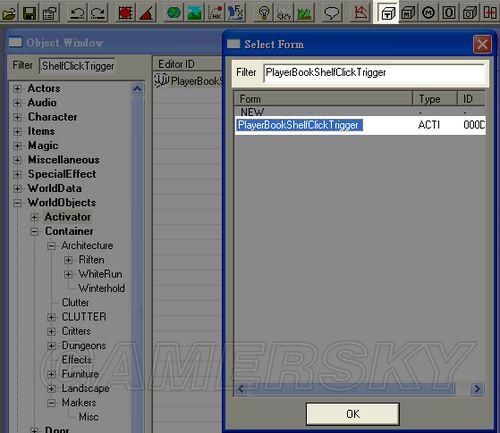Expand the Activator tree node
The height and width of the screenshot is (433, 500).
[34, 217]
